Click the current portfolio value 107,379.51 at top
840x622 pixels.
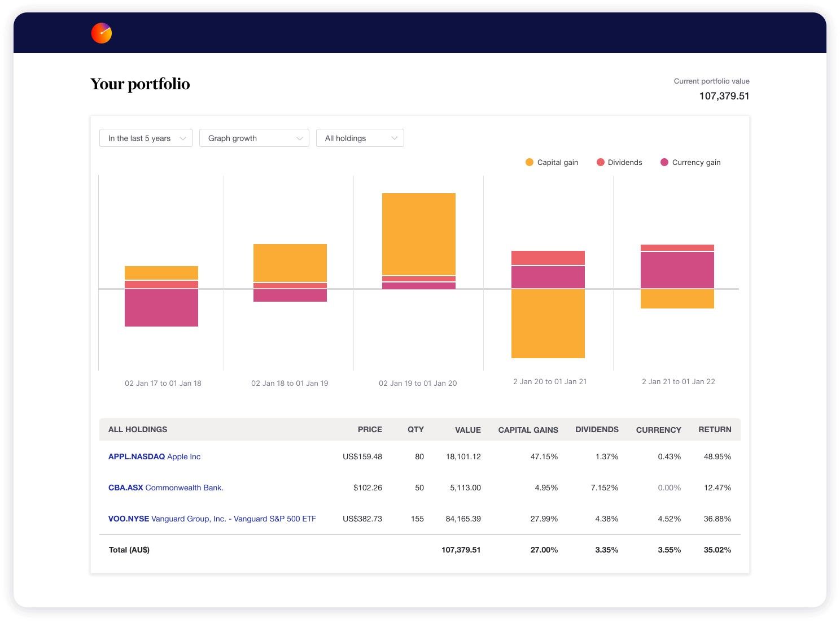(724, 96)
